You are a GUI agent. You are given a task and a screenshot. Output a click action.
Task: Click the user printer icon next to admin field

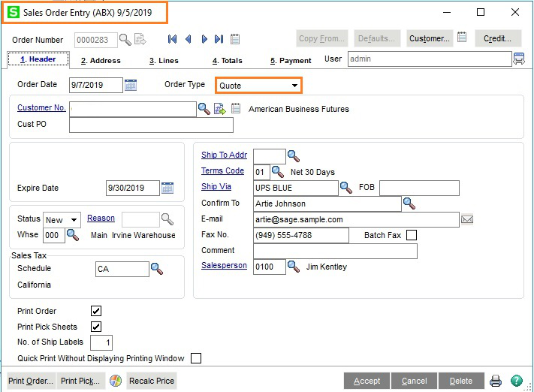point(519,59)
